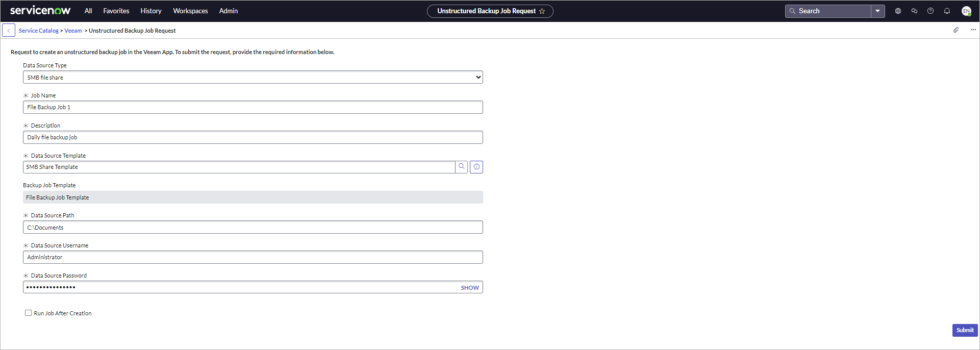Open the user avatar menu
This screenshot has width=980, height=350.
click(x=966, y=11)
